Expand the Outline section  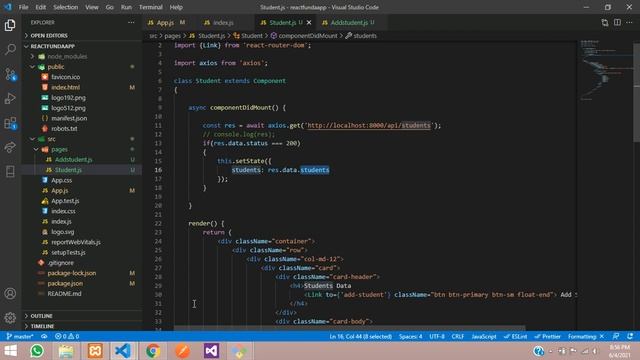pos(82,316)
